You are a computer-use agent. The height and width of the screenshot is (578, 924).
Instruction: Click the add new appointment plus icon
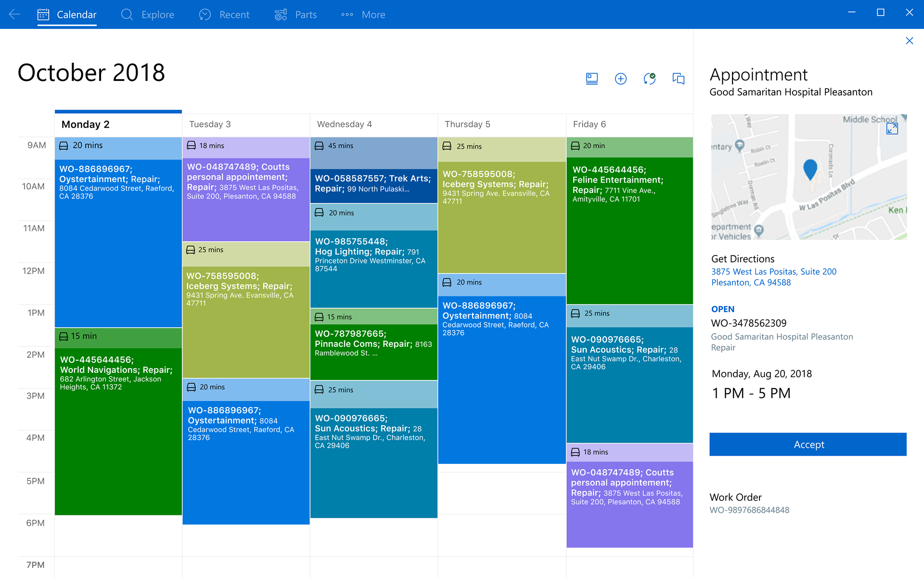pos(620,79)
